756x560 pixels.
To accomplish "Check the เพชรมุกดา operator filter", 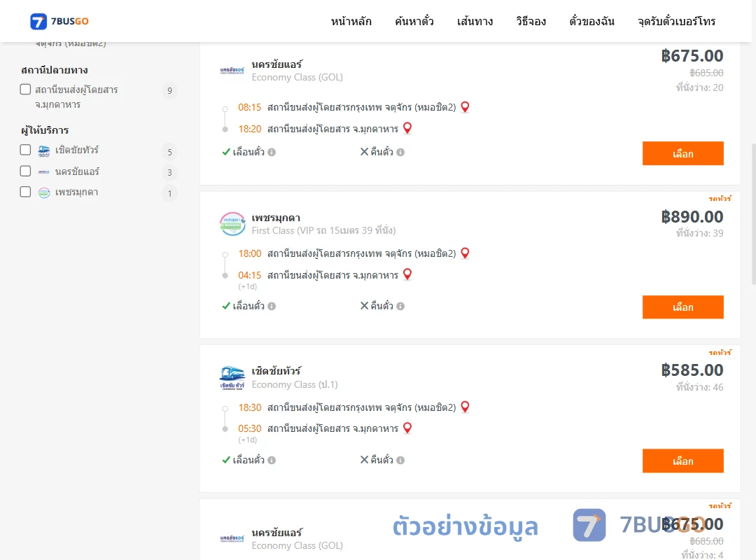I will 26,192.
